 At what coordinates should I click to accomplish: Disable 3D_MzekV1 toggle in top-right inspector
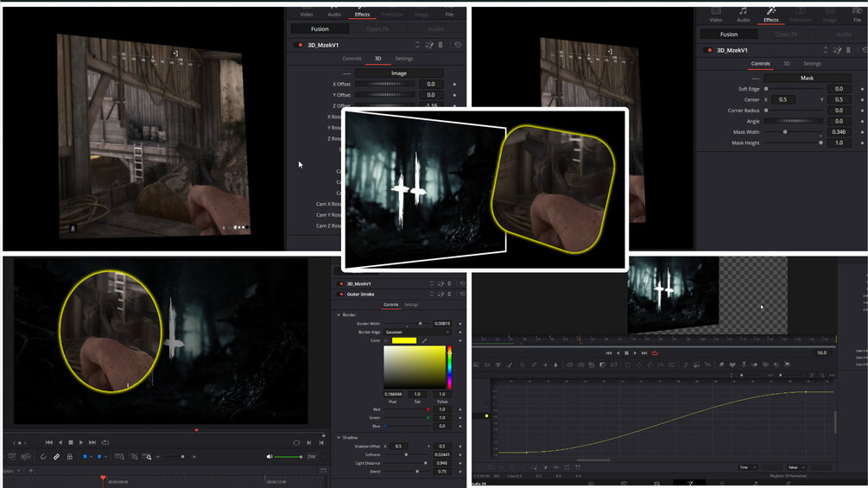tap(710, 50)
